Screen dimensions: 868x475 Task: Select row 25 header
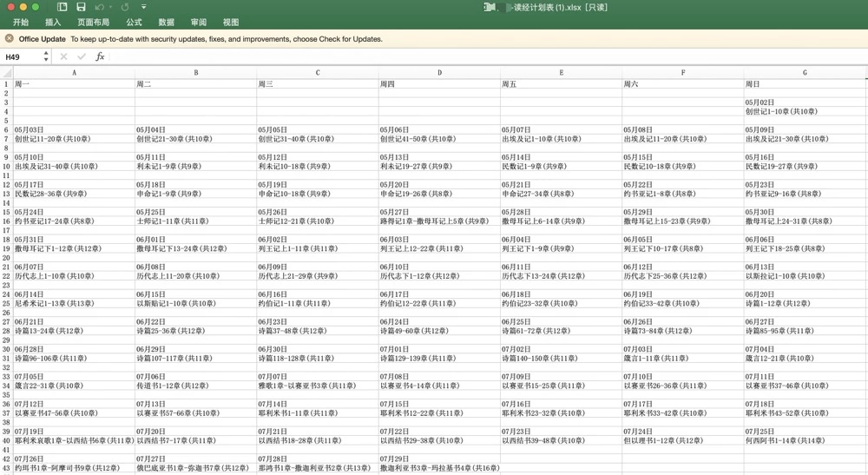[x=6, y=304]
